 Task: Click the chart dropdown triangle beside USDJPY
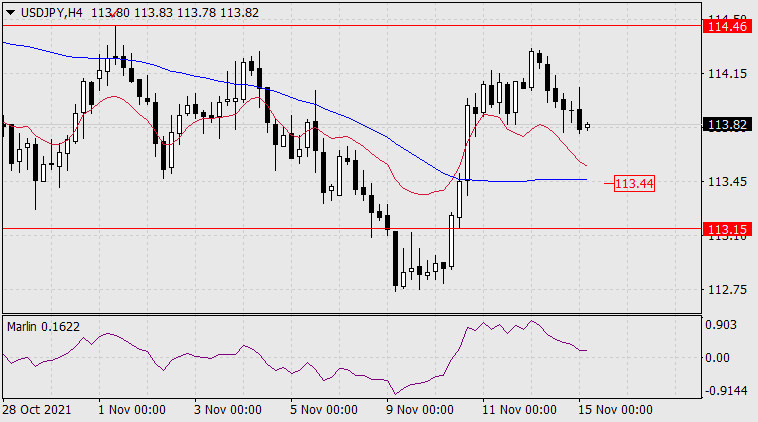click(10, 13)
